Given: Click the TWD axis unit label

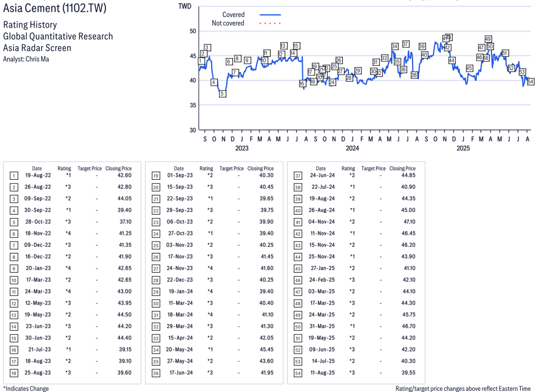Looking at the screenshot, I should coord(185,6).
